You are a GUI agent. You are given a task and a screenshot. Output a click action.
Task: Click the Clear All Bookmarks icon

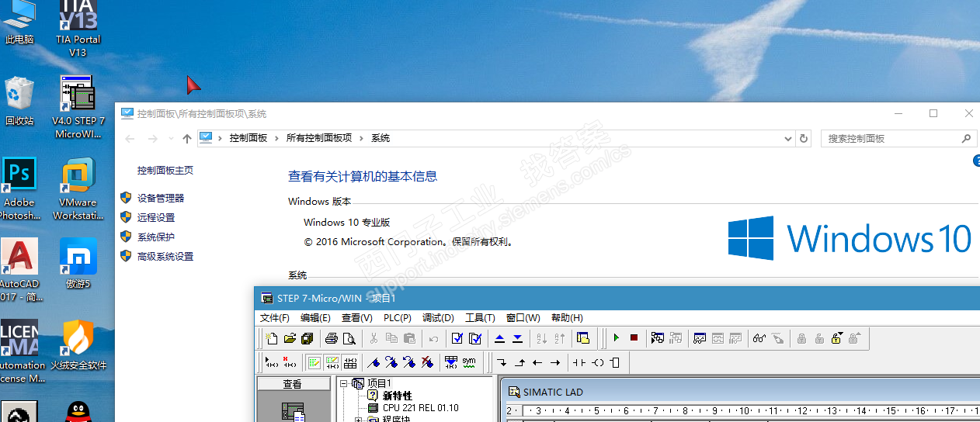pyautogui.click(x=427, y=362)
